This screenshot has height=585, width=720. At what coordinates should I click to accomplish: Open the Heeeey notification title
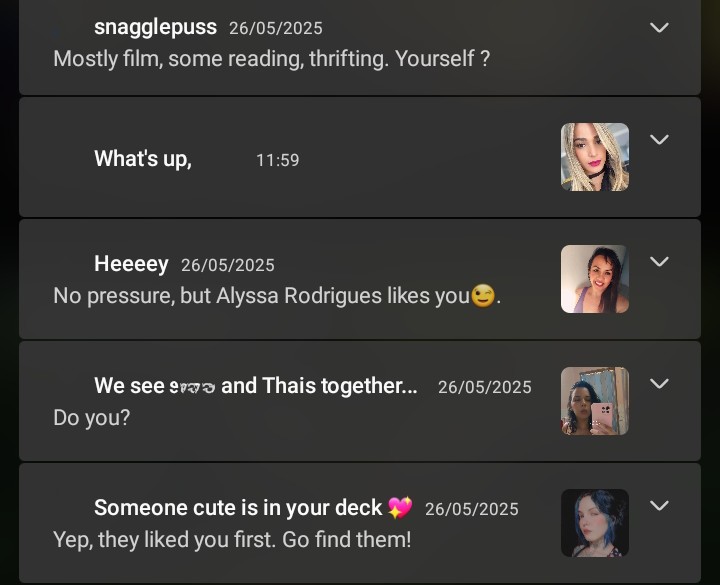pyautogui.click(x=131, y=264)
